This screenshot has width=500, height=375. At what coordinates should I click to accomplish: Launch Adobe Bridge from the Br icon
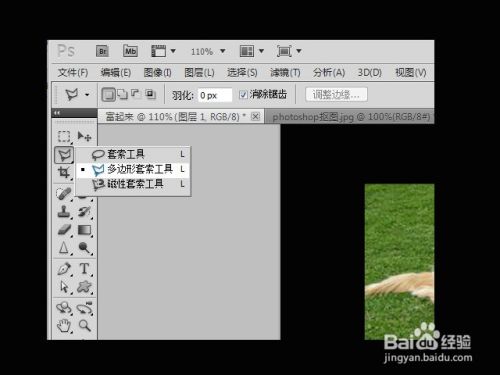(x=102, y=51)
